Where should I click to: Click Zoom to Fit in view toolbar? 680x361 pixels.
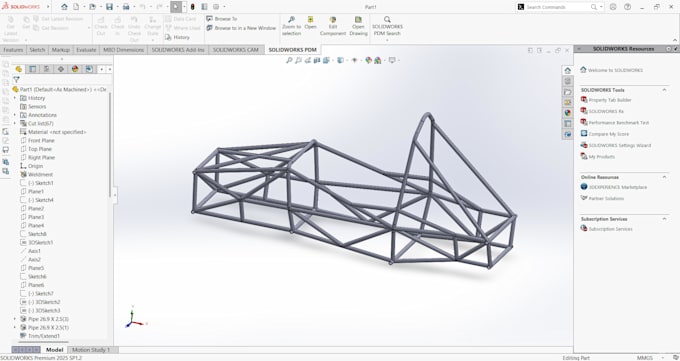[289, 60]
